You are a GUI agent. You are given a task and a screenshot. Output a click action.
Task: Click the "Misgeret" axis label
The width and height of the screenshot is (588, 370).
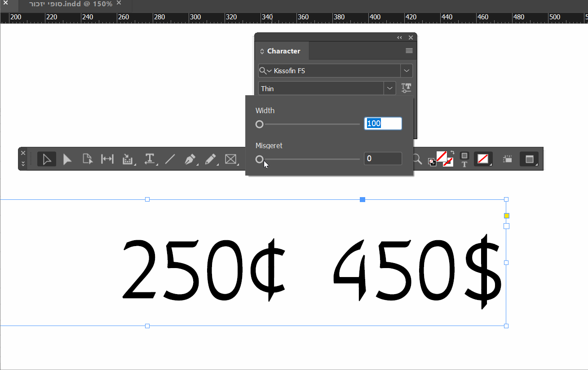[269, 145]
